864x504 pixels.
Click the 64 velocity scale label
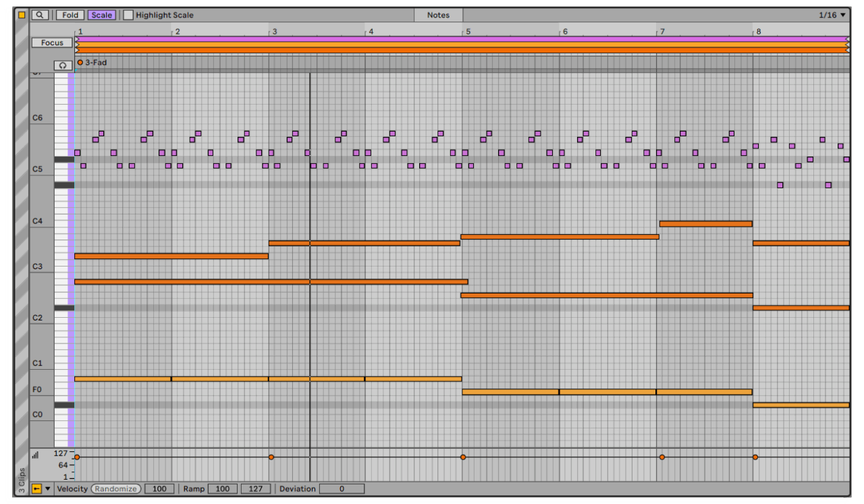tap(63, 466)
